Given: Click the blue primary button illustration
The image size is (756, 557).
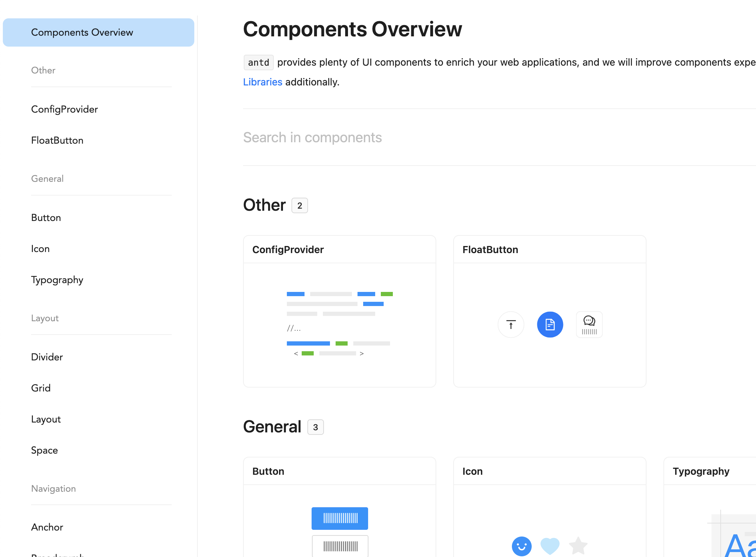Looking at the screenshot, I should 340,519.
